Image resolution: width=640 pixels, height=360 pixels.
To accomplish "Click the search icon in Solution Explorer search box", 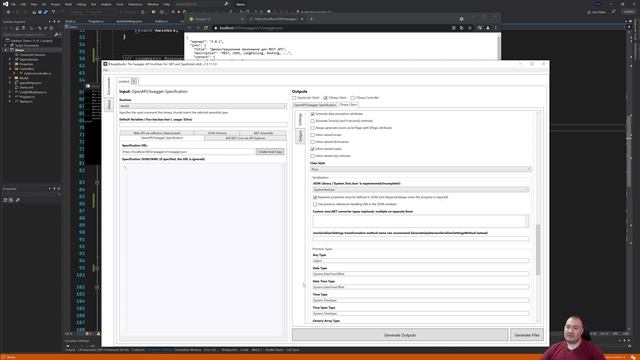I will click(x=56, y=35).
